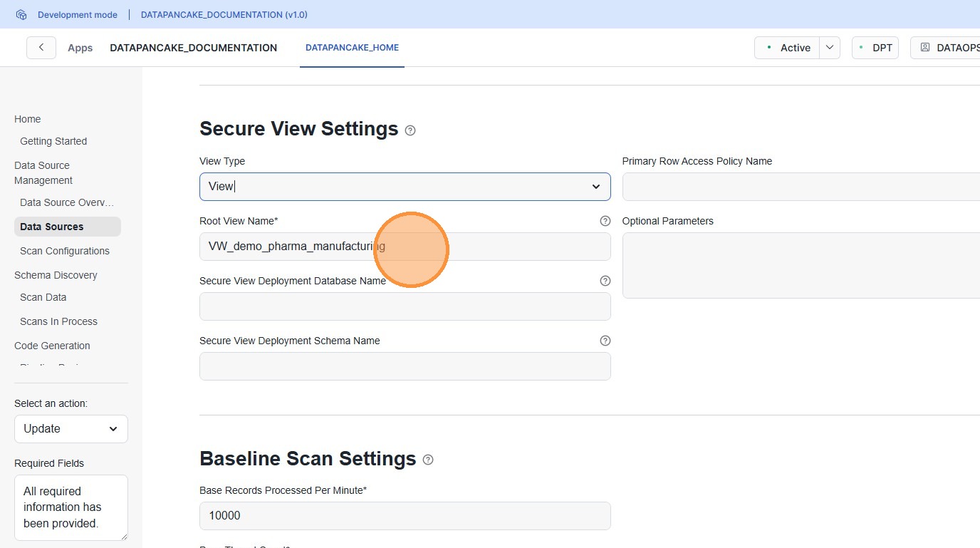Go to Getting Started page

tap(53, 141)
